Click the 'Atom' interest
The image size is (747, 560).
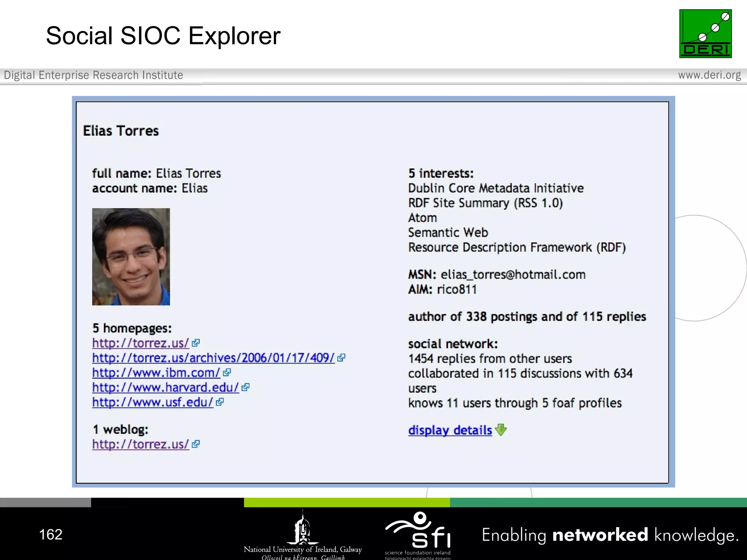point(422,218)
